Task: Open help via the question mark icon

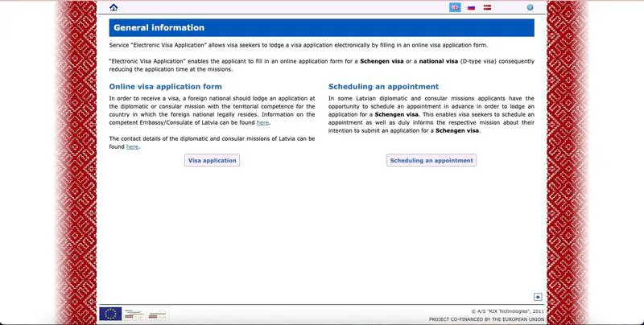Action: tap(530, 7)
